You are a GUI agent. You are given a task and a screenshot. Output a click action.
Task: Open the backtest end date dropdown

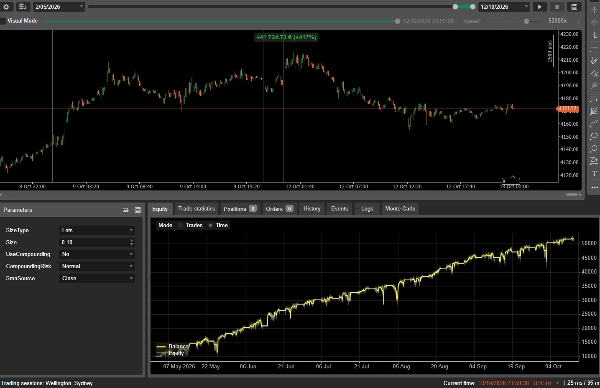pos(504,7)
